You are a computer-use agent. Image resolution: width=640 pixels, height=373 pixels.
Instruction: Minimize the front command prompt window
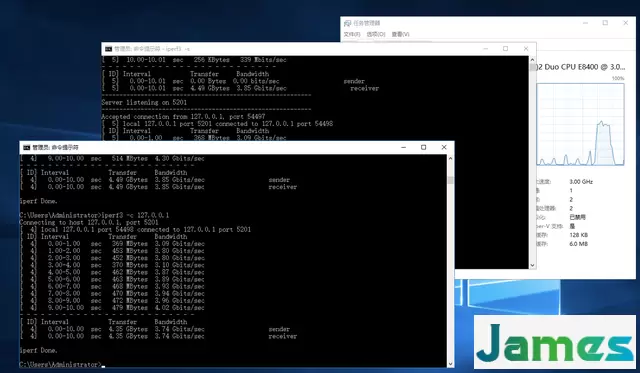[x=403, y=147]
